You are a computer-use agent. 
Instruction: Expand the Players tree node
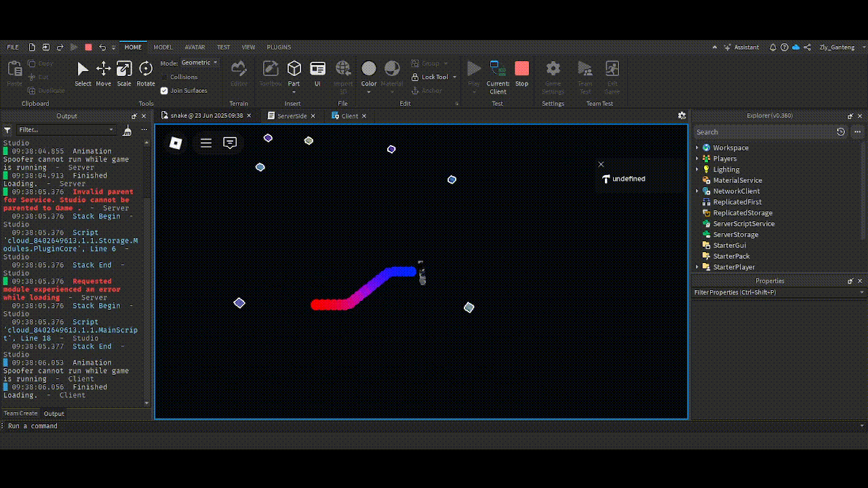[x=697, y=159]
